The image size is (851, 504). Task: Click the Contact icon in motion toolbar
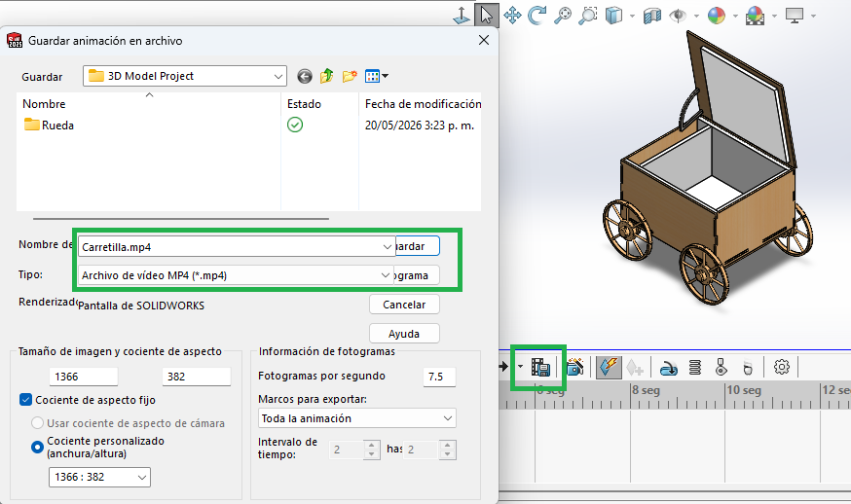(721, 367)
